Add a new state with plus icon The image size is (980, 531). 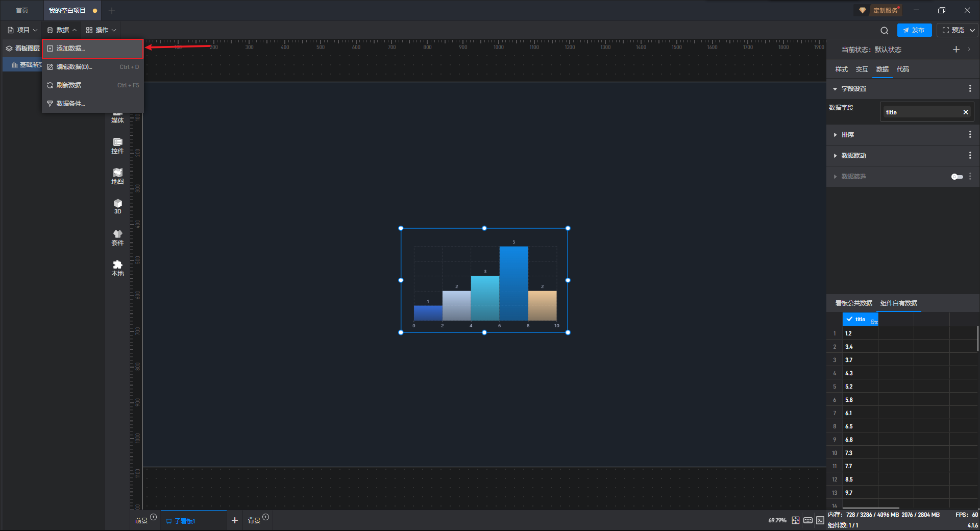click(x=956, y=50)
